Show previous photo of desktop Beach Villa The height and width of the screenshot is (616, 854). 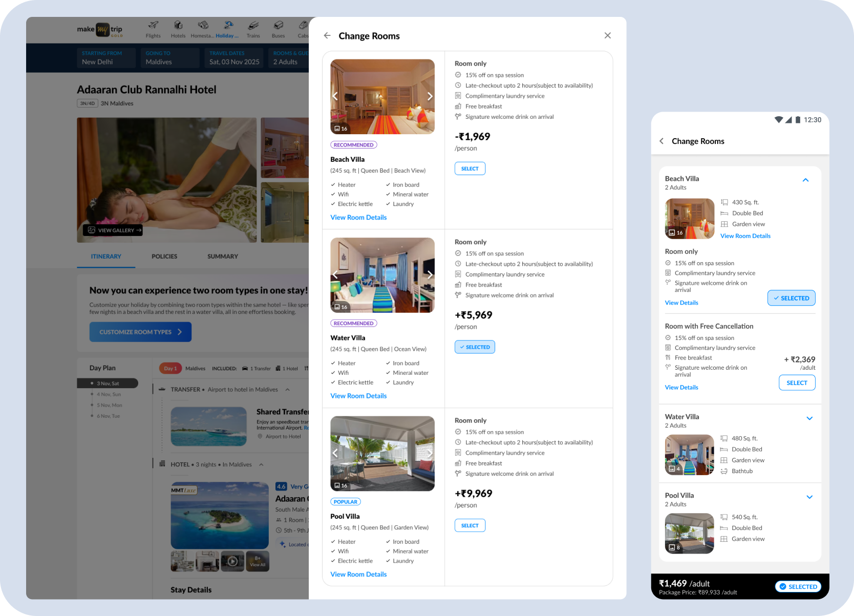[x=335, y=96]
